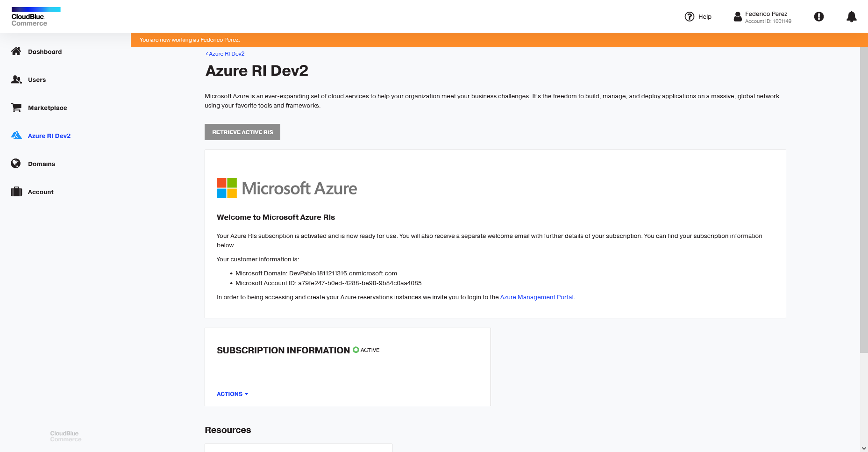Viewport: 868px width, 452px height.
Task: Click the Help question mark icon
Action: [689, 17]
